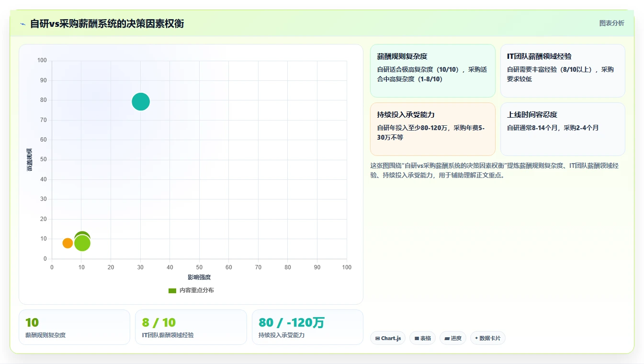Click the text 自研通常8-14个月，采购2-4个月
The width and height of the screenshot is (644, 364).
[x=553, y=128]
